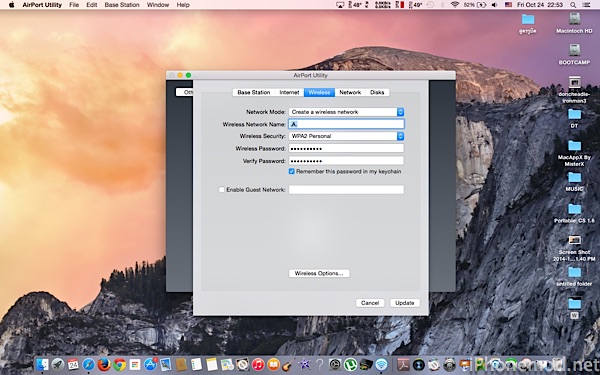Screen dimensions: 600x375
Task: Open the Network Mode dropdown
Action: coord(346,112)
